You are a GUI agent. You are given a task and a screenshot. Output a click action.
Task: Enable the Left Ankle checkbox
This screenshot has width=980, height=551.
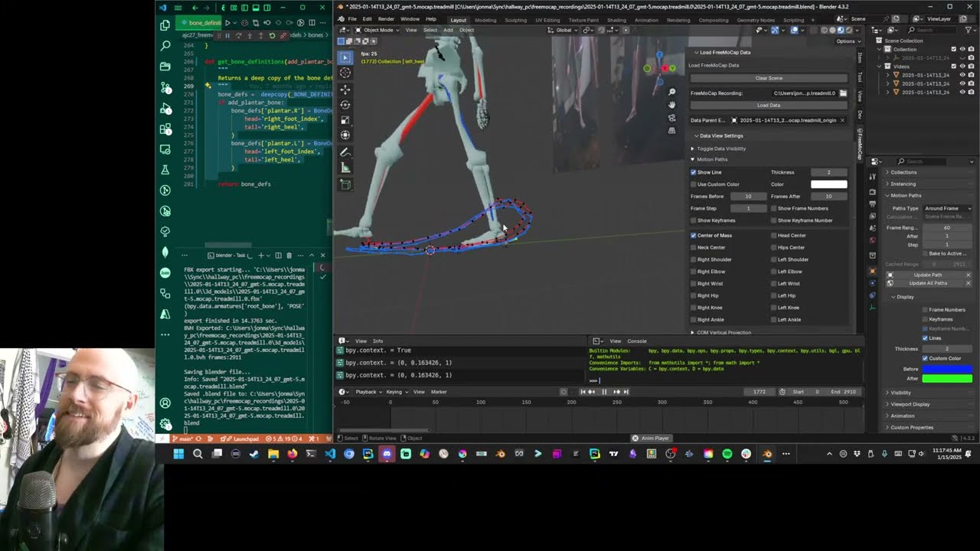coord(774,319)
